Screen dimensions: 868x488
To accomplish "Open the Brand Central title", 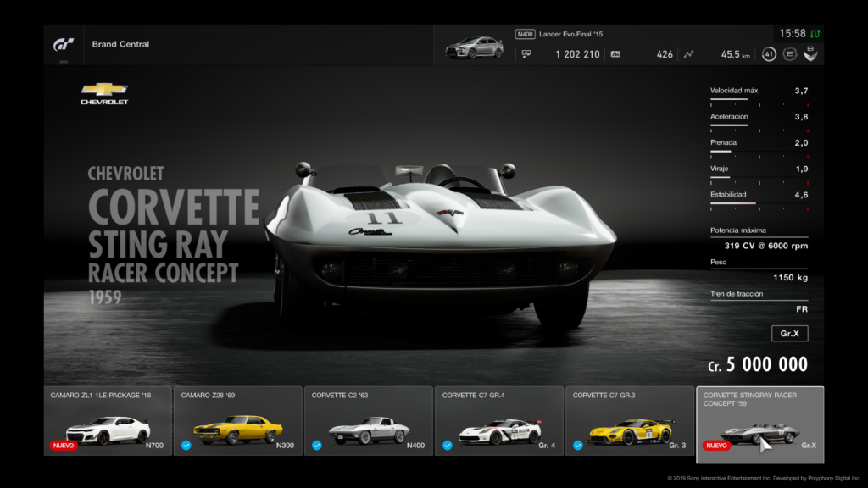I will pyautogui.click(x=120, y=44).
